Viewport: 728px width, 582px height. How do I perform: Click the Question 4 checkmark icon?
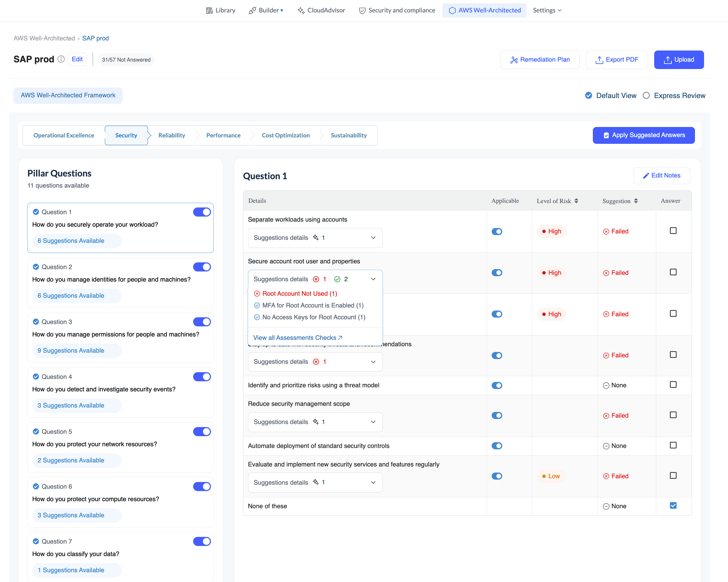[x=36, y=377]
